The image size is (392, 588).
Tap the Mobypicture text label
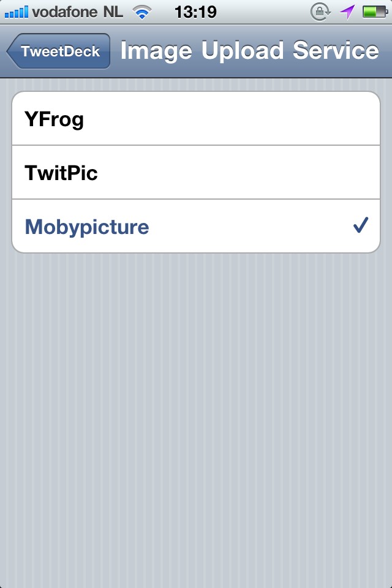[87, 227]
